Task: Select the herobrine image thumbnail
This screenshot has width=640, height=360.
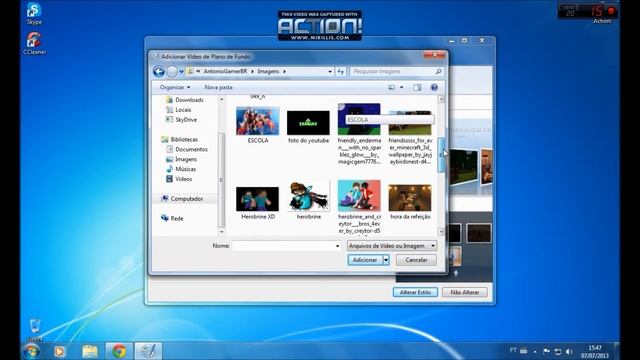Action: (308, 196)
